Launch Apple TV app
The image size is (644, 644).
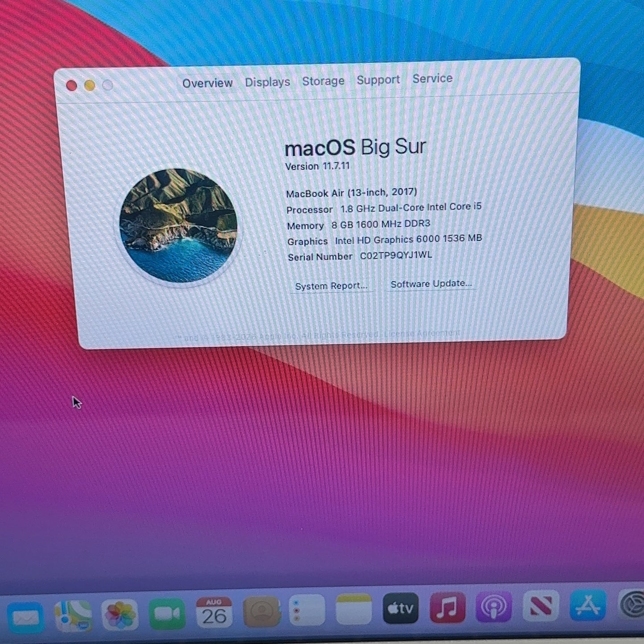click(401, 608)
